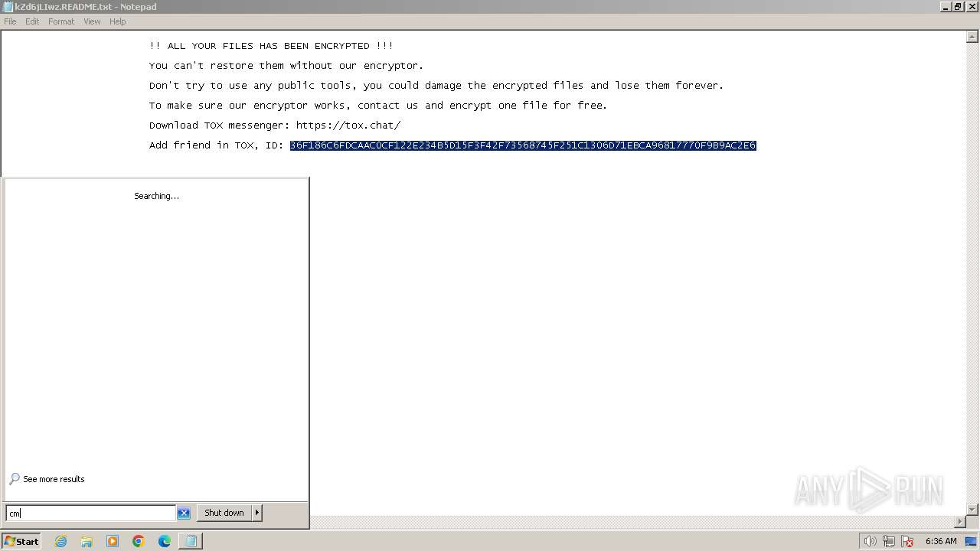Click the Notepad title bar icon
The width and height of the screenshot is (980, 551).
8,7
